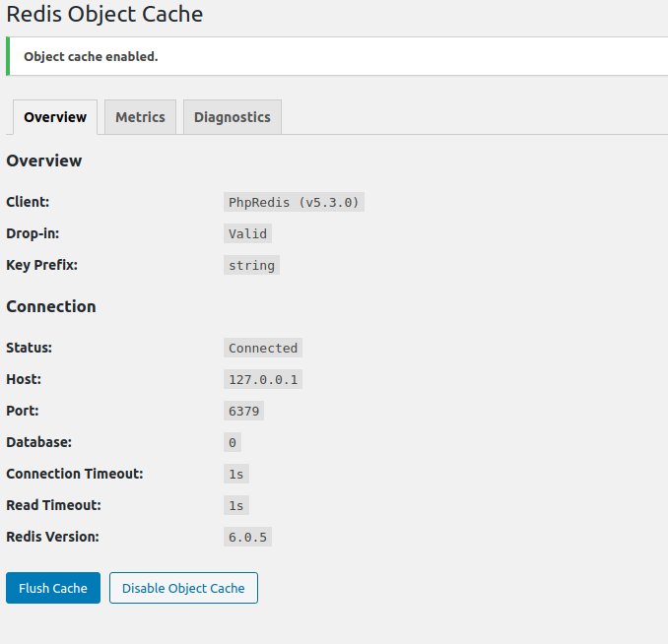This screenshot has width=668, height=644.
Task: Switch to the Overview tab
Action: (55, 117)
